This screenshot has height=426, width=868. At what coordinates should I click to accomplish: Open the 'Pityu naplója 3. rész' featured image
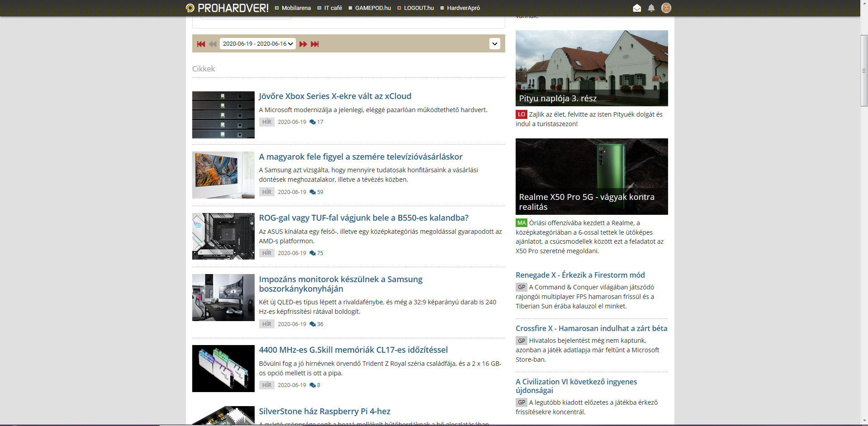592,68
